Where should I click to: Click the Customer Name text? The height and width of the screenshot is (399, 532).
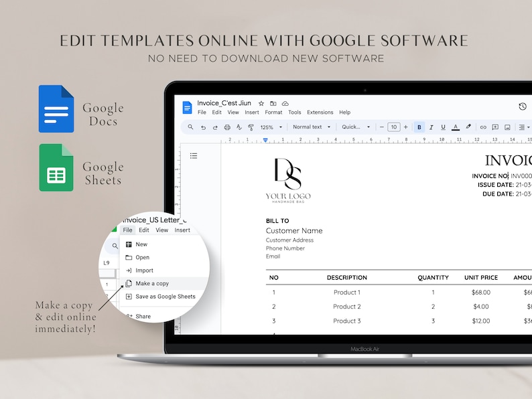(294, 231)
